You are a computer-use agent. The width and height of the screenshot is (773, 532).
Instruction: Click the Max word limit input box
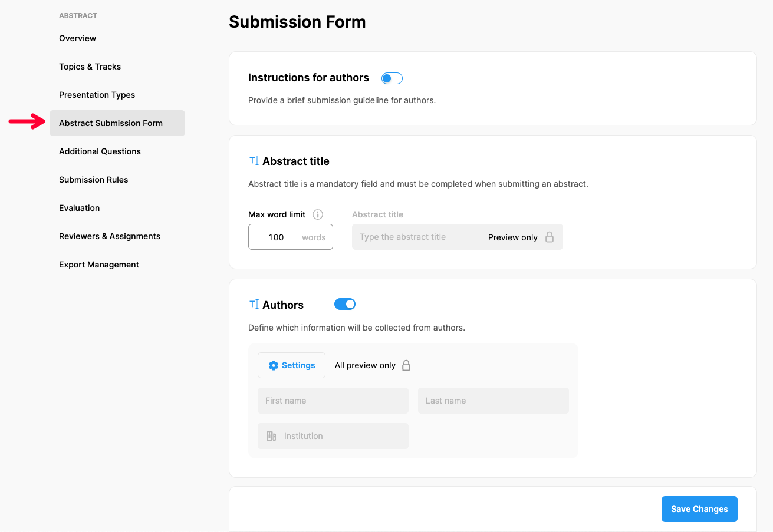pyautogui.click(x=277, y=237)
